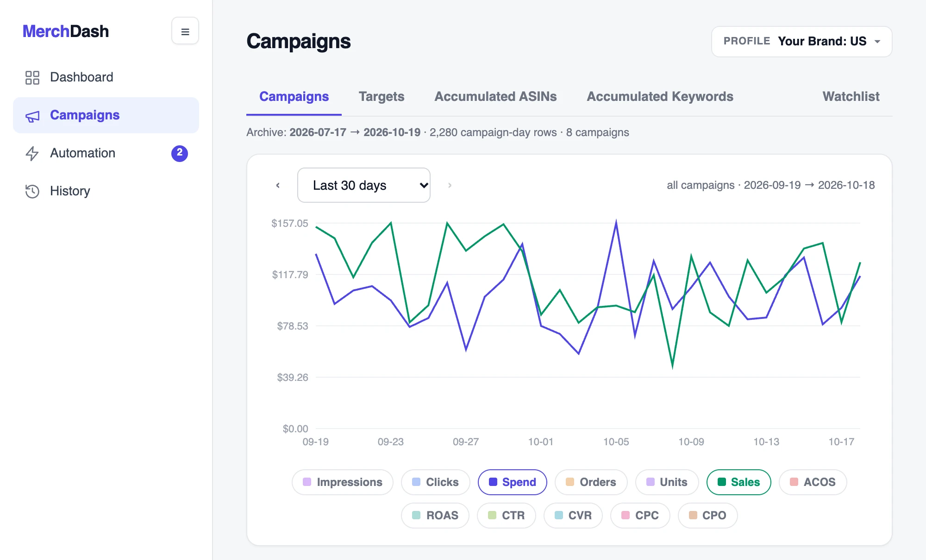
Task: Disable the Sales metric series
Action: click(x=739, y=482)
